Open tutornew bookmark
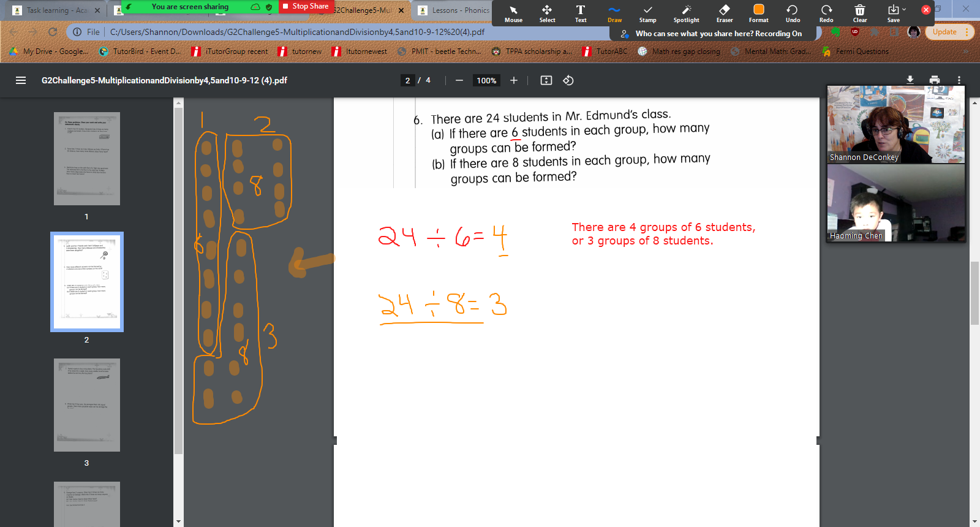This screenshot has height=527, width=980. point(300,51)
